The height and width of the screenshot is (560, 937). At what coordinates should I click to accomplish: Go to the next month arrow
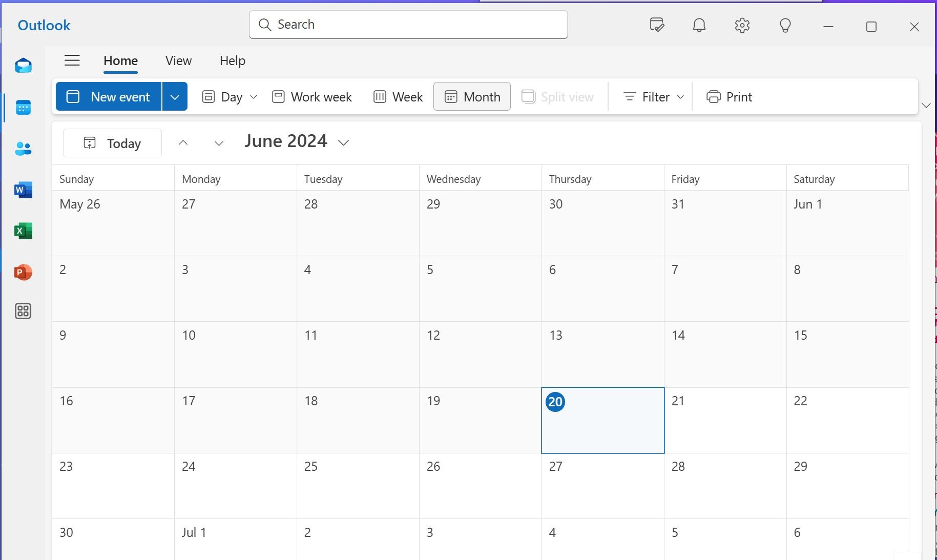coord(219,143)
